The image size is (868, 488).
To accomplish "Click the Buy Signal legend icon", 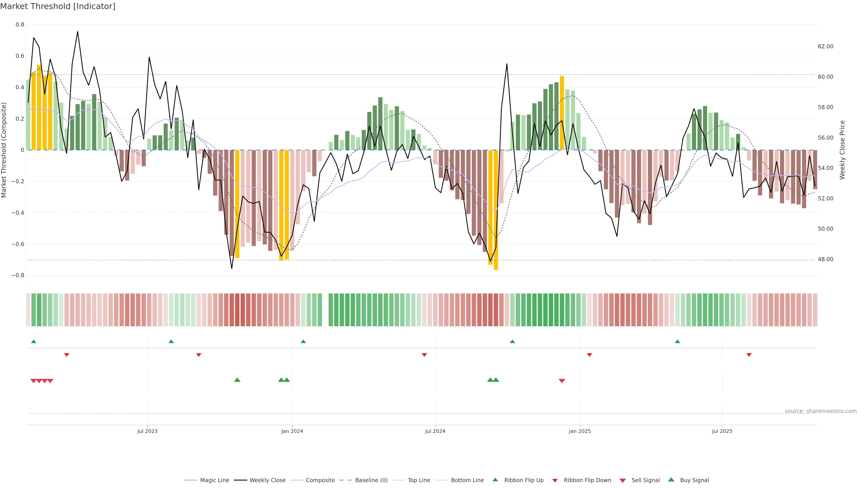I will (x=671, y=480).
